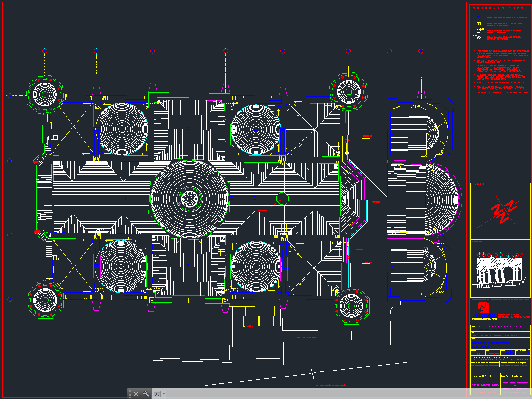Viewport: 532px width, 399px height.
Task: Click the small green circle right of main dome
Action: [282, 199]
